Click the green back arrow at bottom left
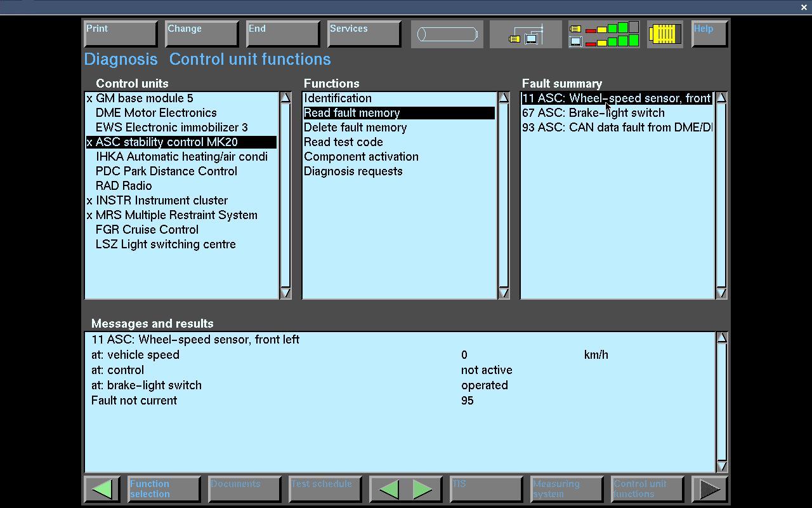812x508 pixels. [102, 489]
